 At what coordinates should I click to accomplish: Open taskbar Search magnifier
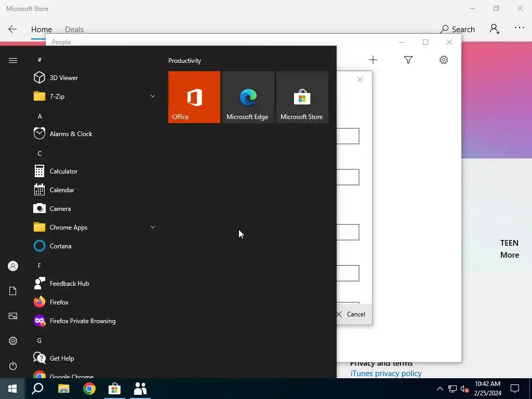click(37, 389)
